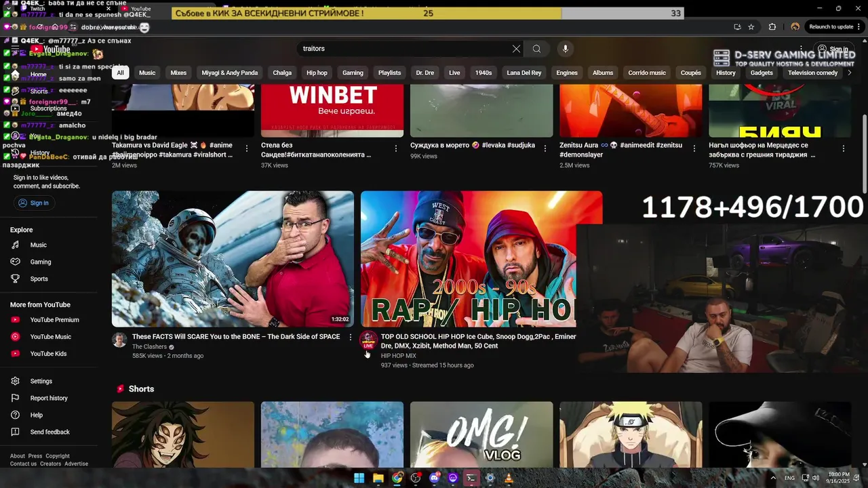Open options menu for These FACTS Will SCARE You video
The height and width of the screenshot is (488, 868).
[350, 337]
